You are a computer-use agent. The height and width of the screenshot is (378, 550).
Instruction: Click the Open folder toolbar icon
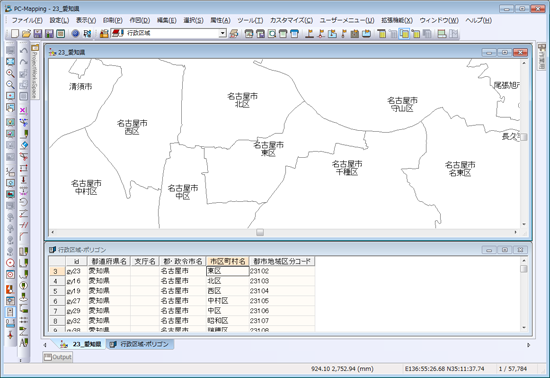tap(26, 34)
